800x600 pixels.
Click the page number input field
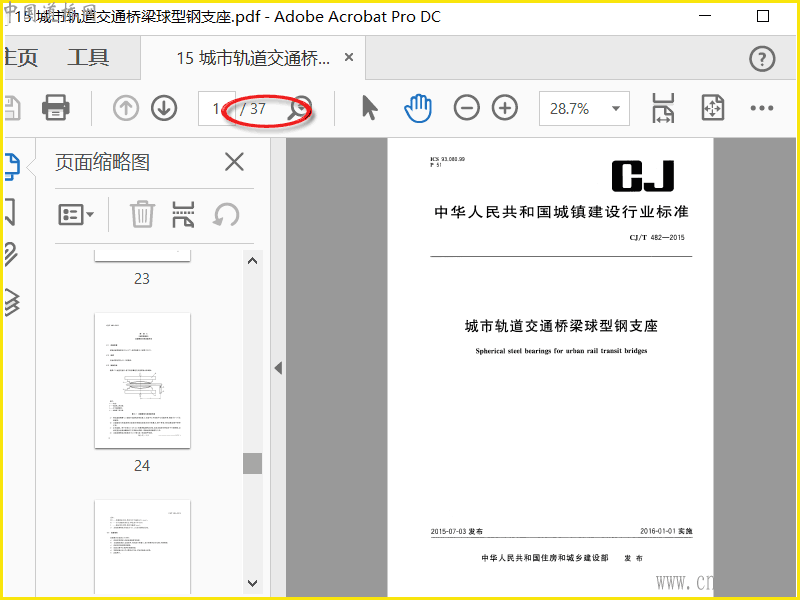[x=217, y=108]
